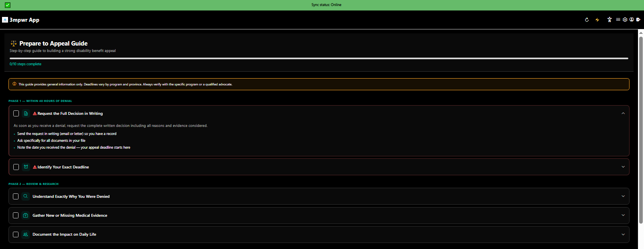
Task: Click the Identify Your Exact Deadline title
Action: pos(63,167)
